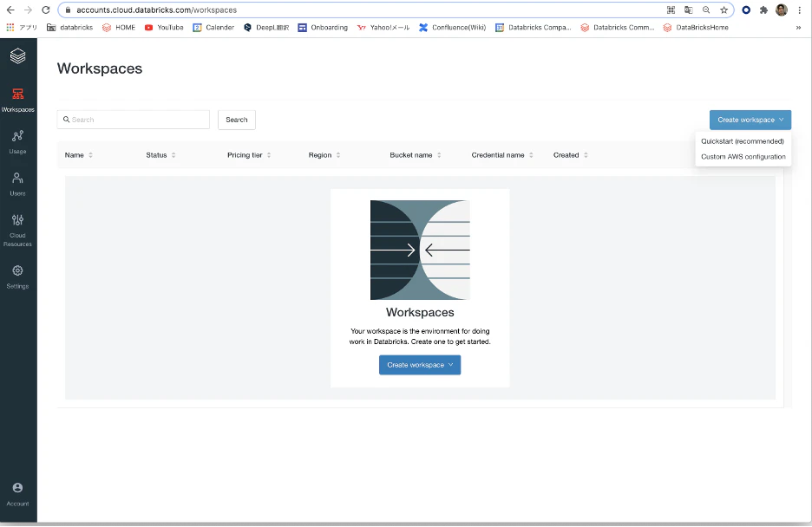Show more bookmarks with the chevron
812x527 pixels.
point(798,28)
